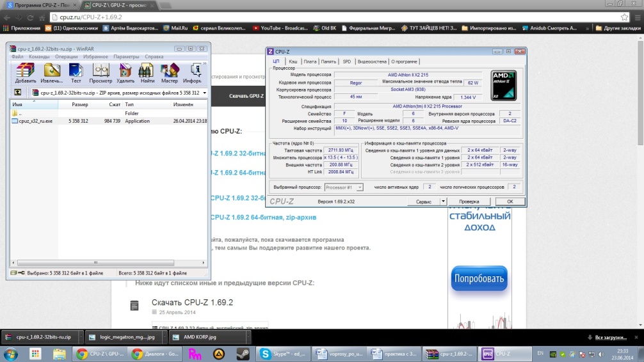This screenshot has height=362, width=644.
Task: Sort WinRAR list by Размер column
Action: click(74, 104)
